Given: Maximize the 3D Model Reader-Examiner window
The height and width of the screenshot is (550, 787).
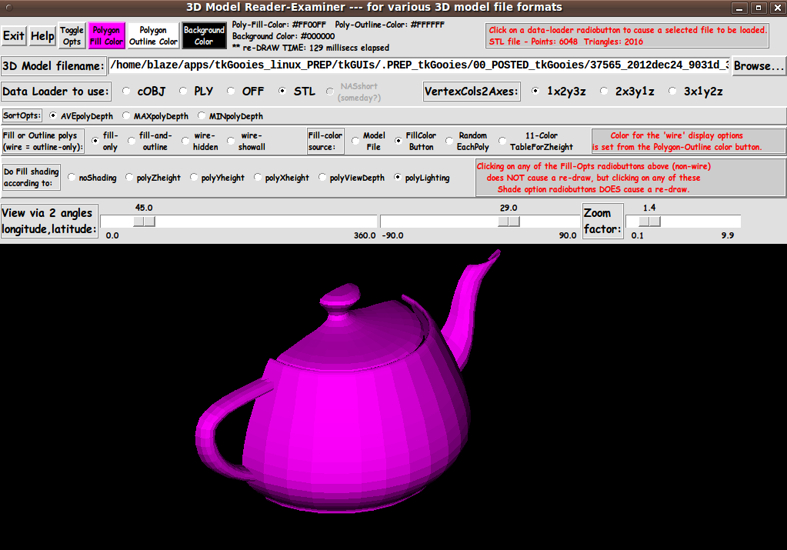Looking at the screenshot, I should pos(758,8).
